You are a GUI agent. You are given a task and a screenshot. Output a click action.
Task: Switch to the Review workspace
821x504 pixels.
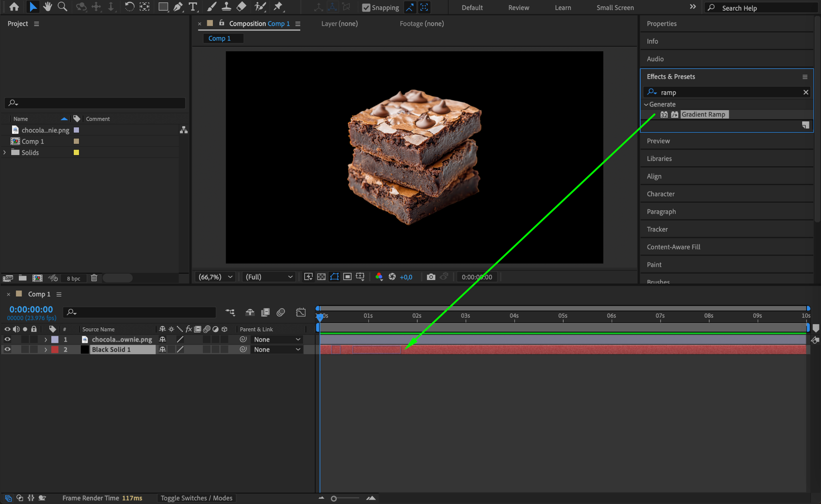click(518, 8)
